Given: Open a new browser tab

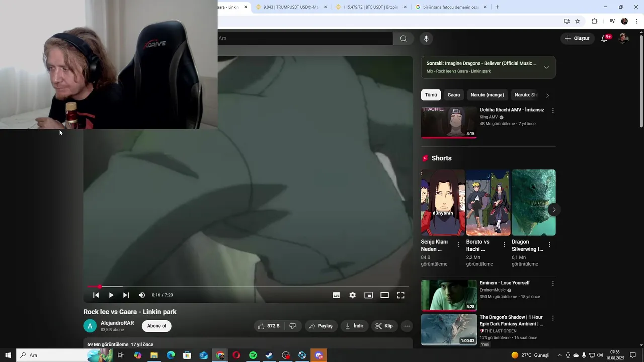Looking at the screenshot, I should click(x=497, y=7).
